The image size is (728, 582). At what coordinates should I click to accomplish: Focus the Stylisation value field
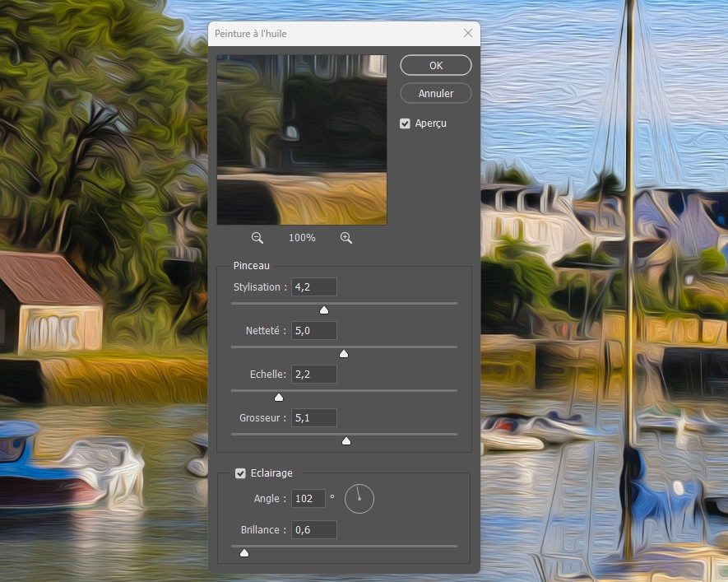pyautogui.click(x=314, y=287)
